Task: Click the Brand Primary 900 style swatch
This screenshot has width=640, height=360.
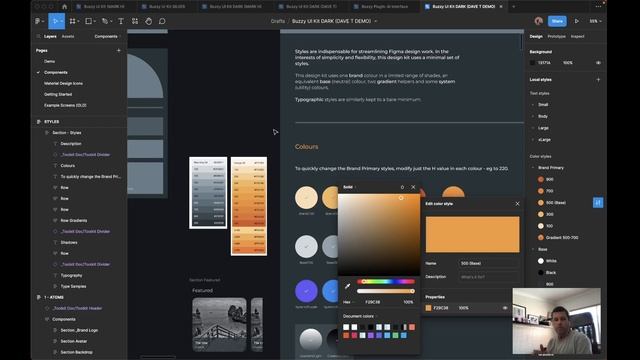Action: [x=541, y=179]
